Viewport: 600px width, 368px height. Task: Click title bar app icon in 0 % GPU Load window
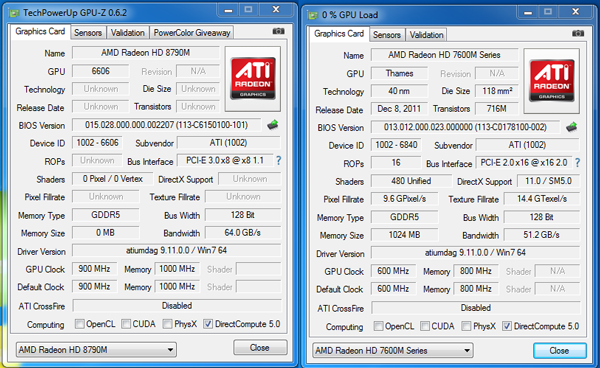pos(313,15)
